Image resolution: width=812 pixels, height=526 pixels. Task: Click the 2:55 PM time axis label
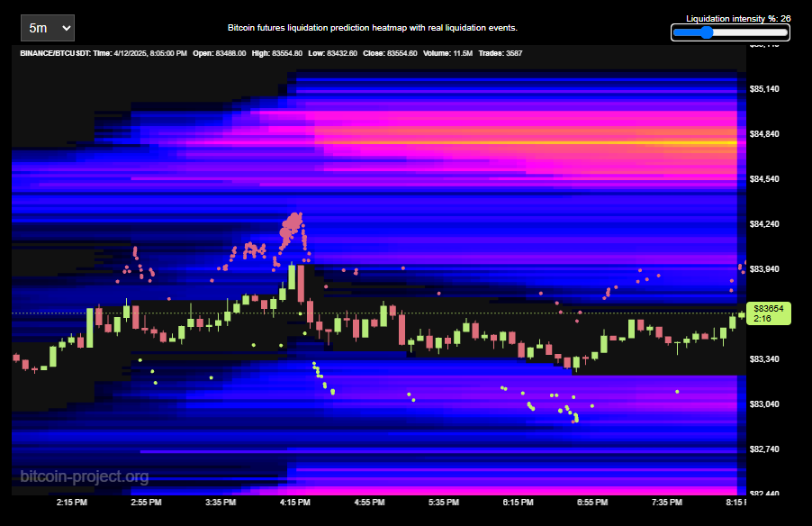click(x=146, y=503)
